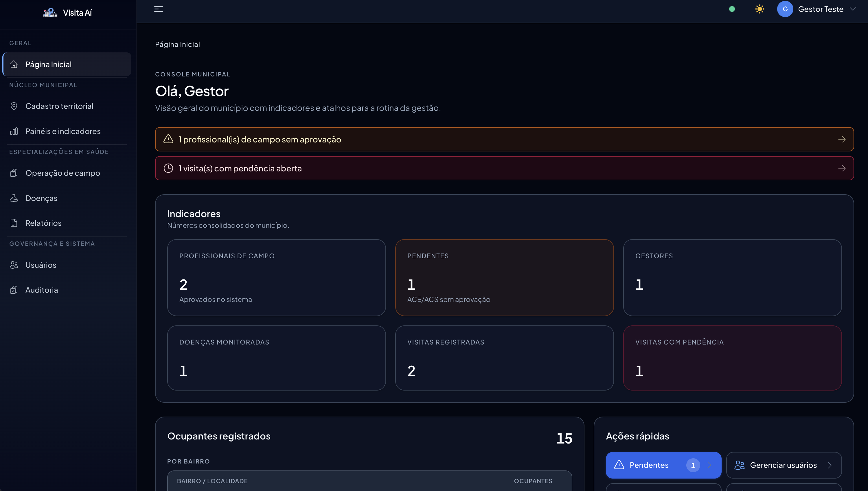Click the document icon beside Relatórios
Viewport: 868px width, 491px height.
coord(14,223)
